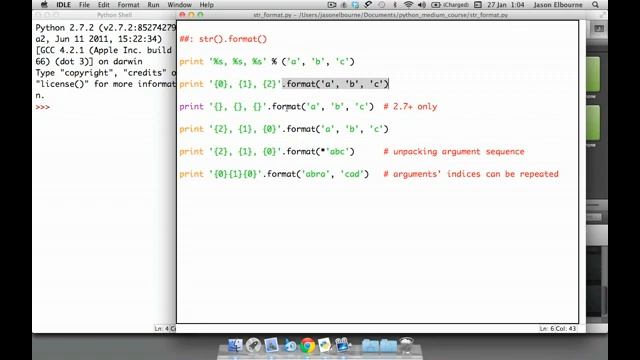Click the Python Shell window title

click(x=114, y=15)
